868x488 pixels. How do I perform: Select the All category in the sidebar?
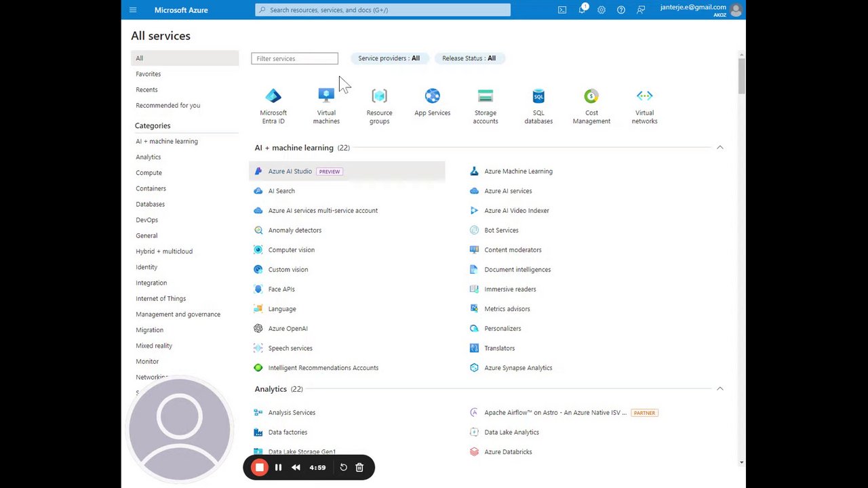click(185, 58)
